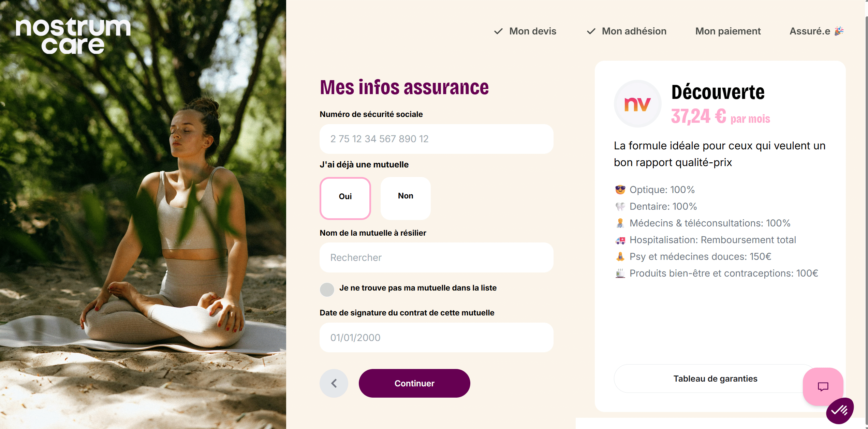The height and width of the screenshot is (429, 868).
Task: Click the Nostrum Care logo
Action: click(73, 36)
